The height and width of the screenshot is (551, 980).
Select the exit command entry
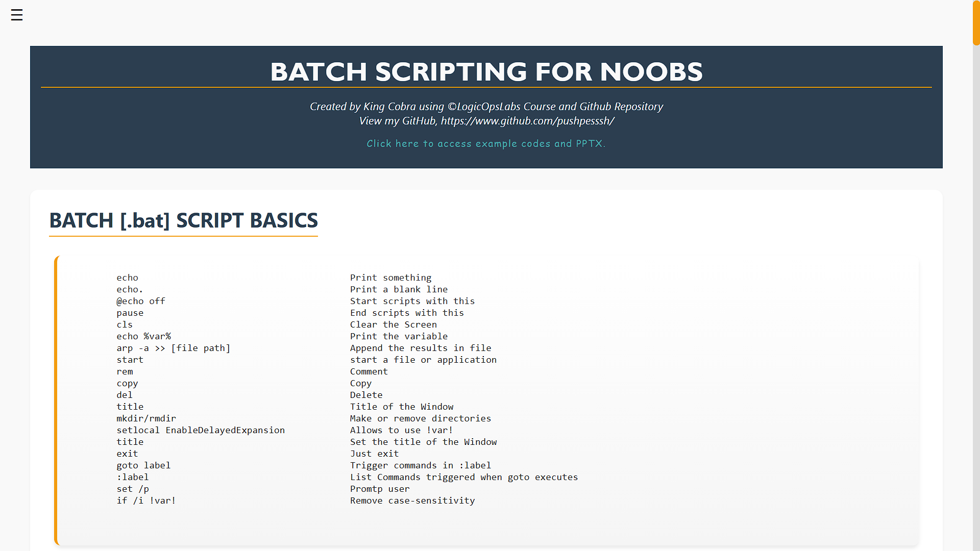click(127, 454)
